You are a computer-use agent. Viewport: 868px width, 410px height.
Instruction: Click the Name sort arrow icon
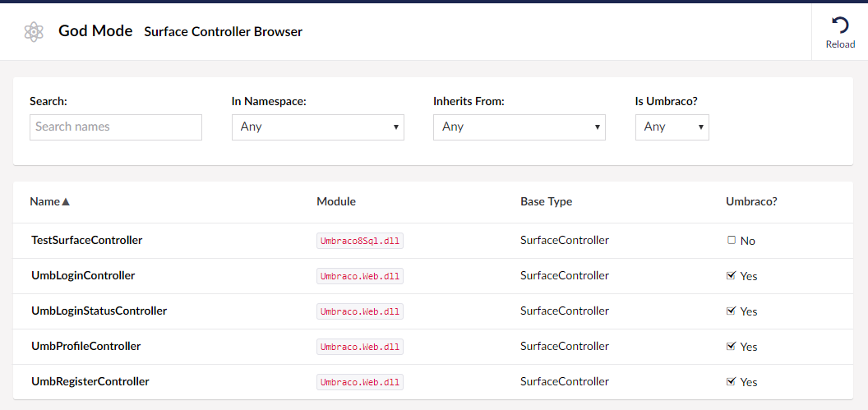(66, 202)
